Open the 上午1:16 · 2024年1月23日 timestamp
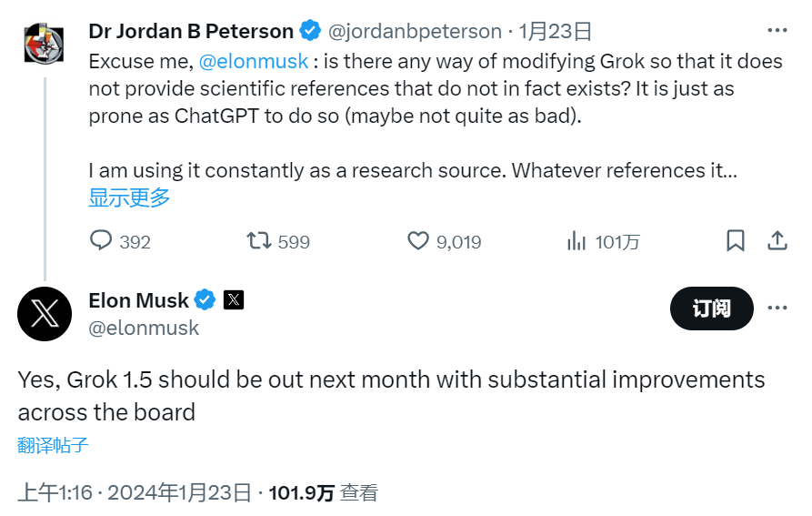812x516 pixels. pos(135,493)
